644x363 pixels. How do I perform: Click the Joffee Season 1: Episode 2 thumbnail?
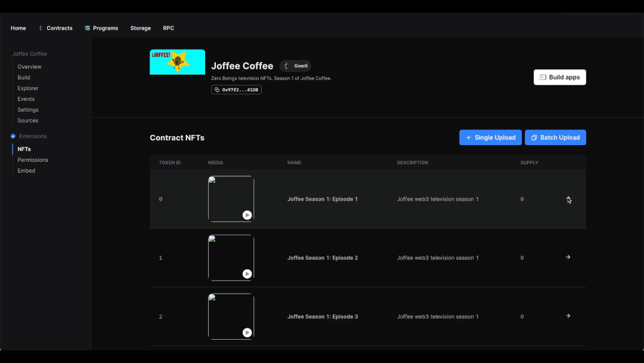coord(231,257)
